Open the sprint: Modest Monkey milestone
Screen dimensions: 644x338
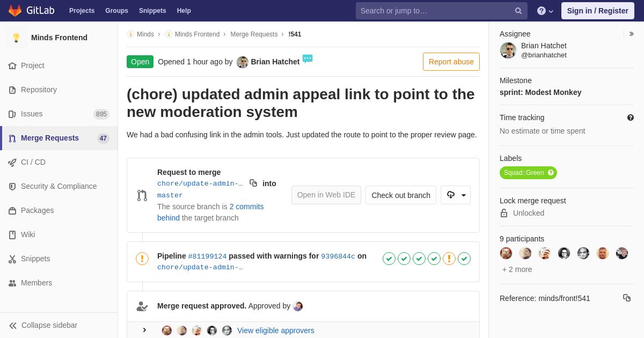(540, 92)
